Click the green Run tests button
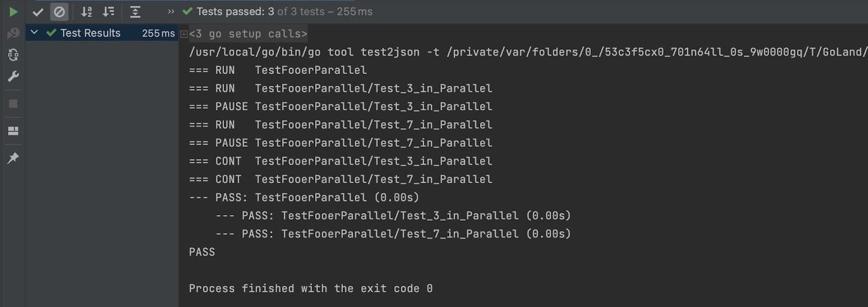 [13, 11]
